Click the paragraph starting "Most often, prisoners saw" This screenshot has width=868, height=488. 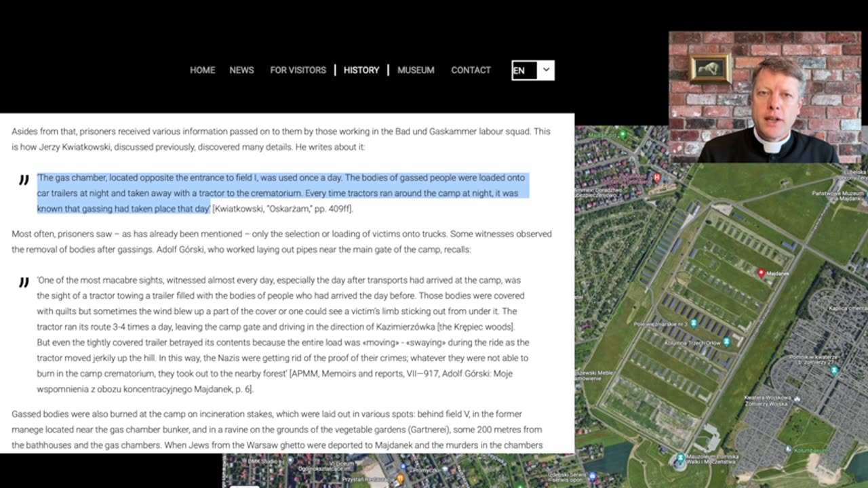281,241
